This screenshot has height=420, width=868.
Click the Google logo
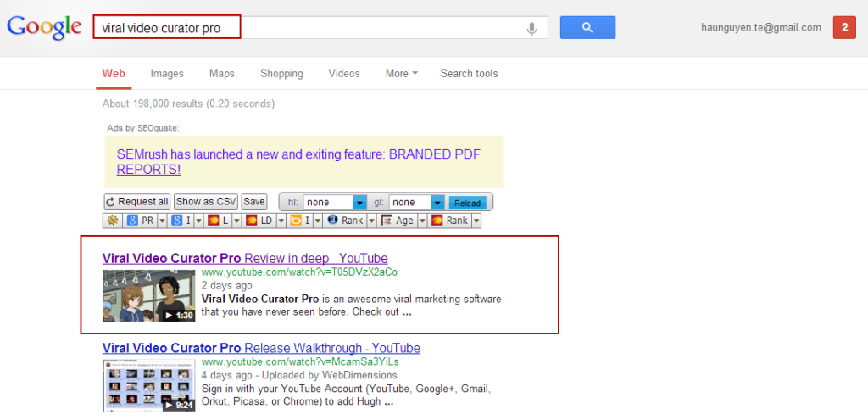pyautogui.click(x=44, y=27)
